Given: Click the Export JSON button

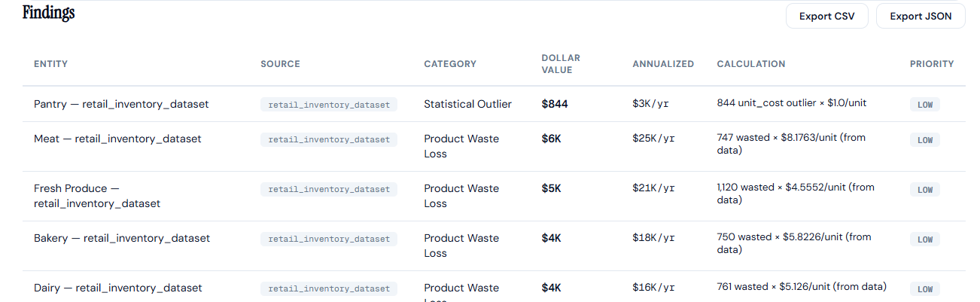Looking at the screenshot, I should coord(920,16).
